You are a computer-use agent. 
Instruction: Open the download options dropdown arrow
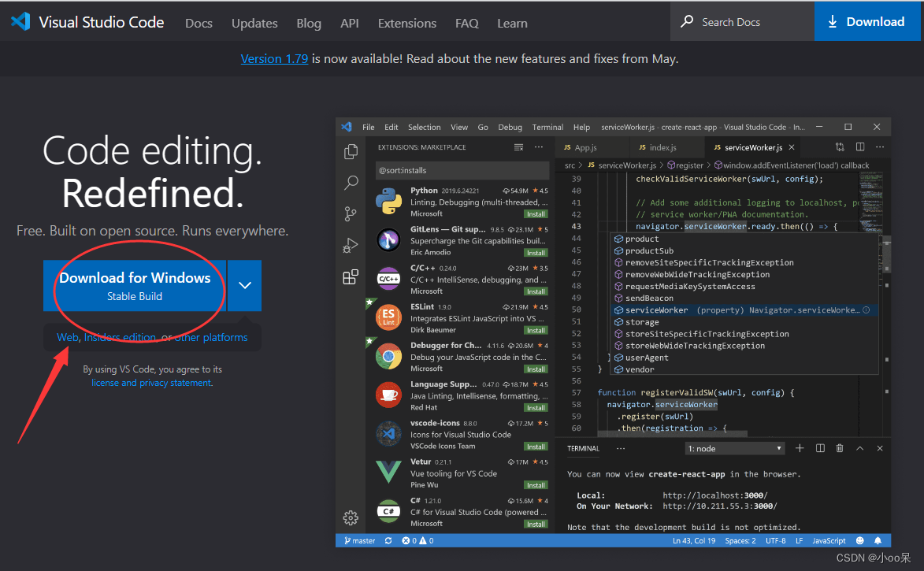[x=244, y=285]
